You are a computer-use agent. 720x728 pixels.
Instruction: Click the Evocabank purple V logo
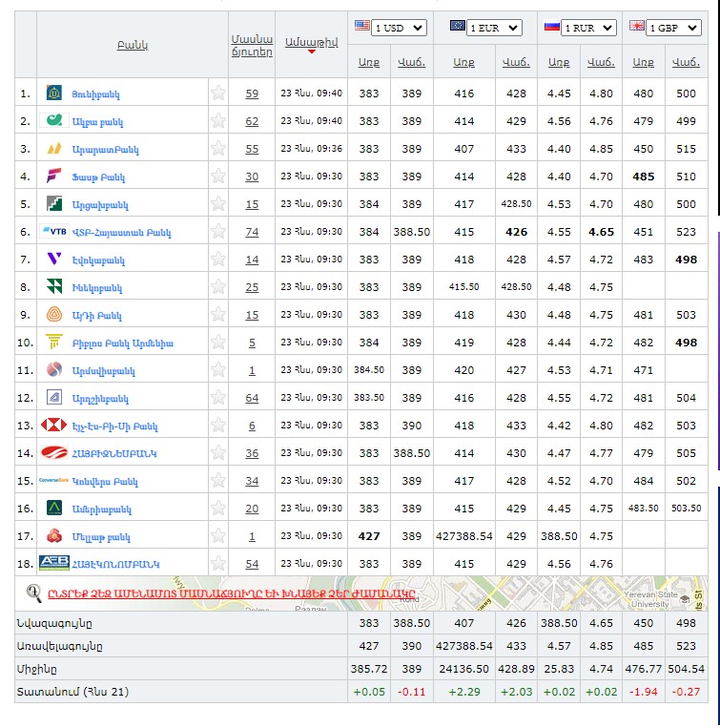coord(54,260)
